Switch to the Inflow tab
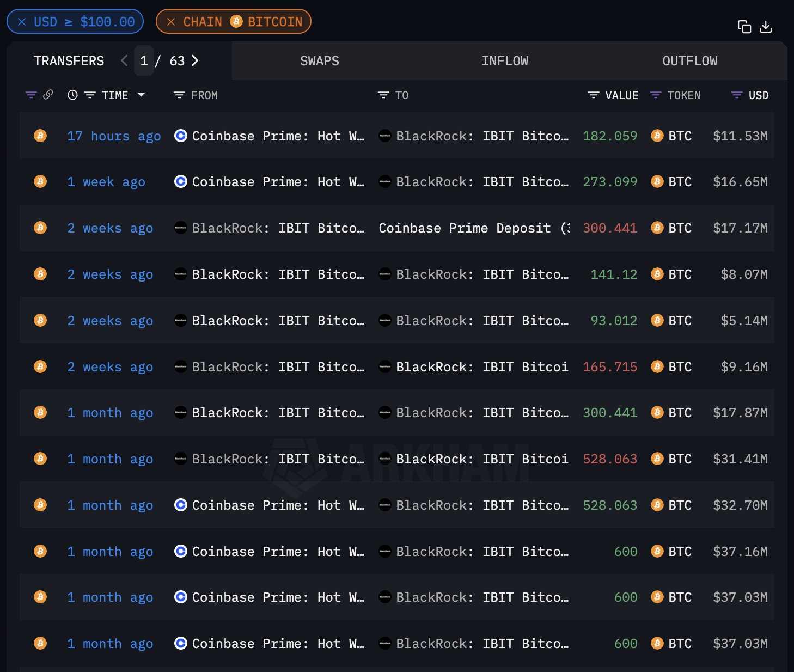The image size is (794, 672). tap(504, 61)
